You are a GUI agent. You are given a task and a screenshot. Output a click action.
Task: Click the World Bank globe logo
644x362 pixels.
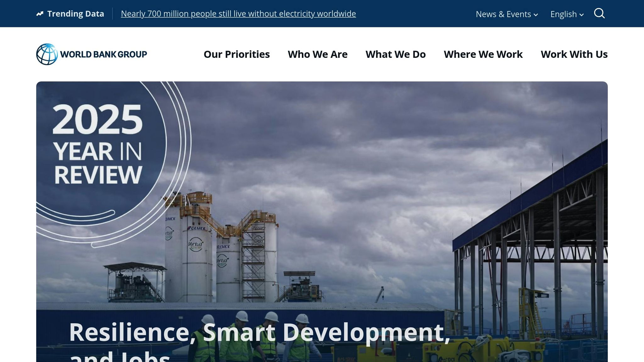[47, 54]
